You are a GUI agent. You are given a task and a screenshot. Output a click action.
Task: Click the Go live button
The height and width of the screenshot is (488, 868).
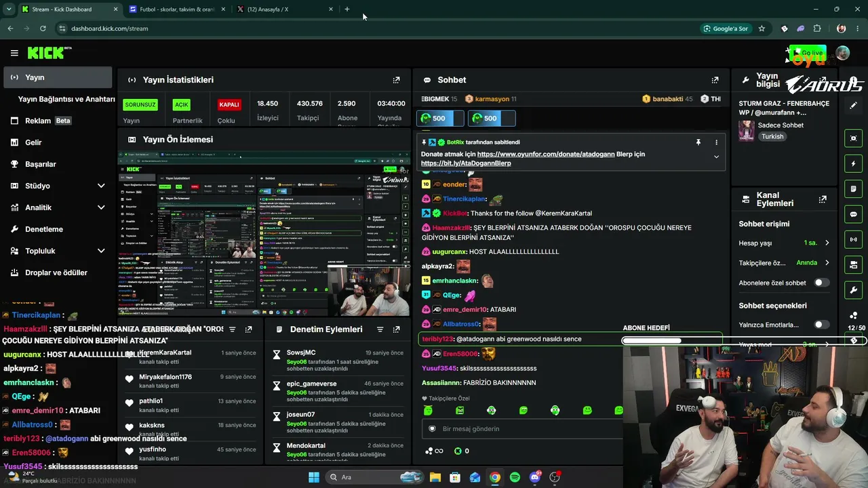click(x=808, y=53)
